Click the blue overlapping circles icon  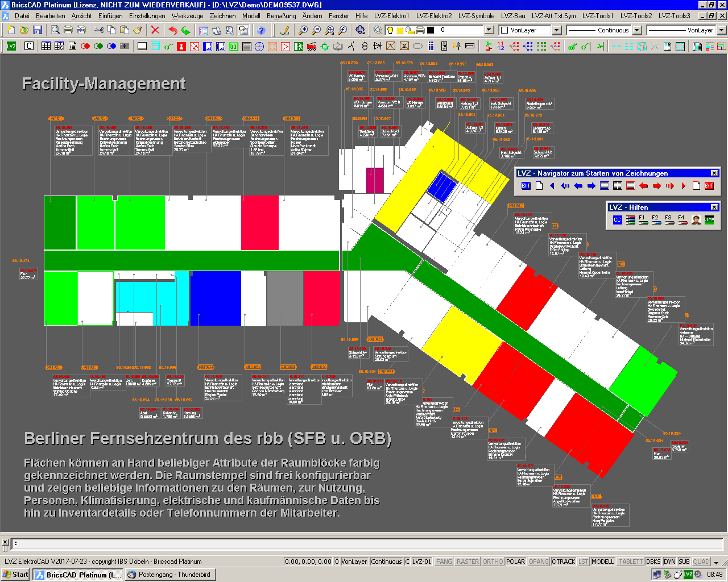[111, 46]
